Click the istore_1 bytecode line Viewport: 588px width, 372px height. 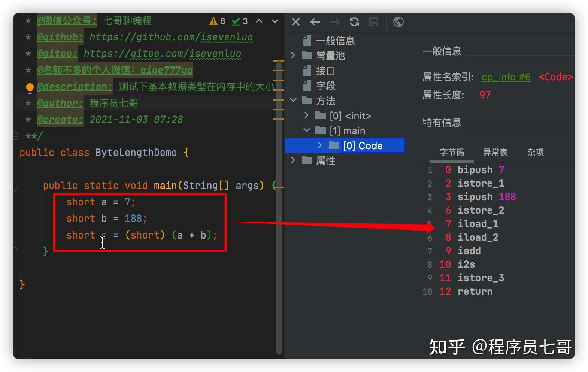(x=481, y=183)
